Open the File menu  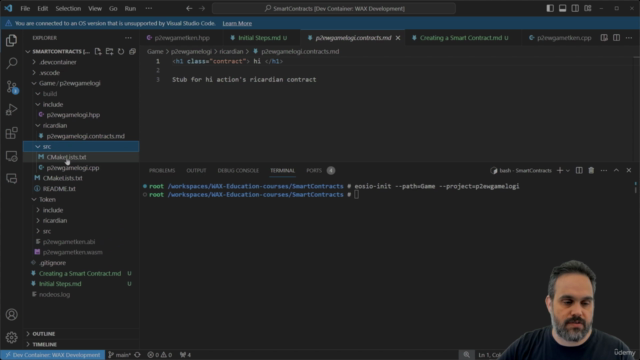tap(25, 8)
